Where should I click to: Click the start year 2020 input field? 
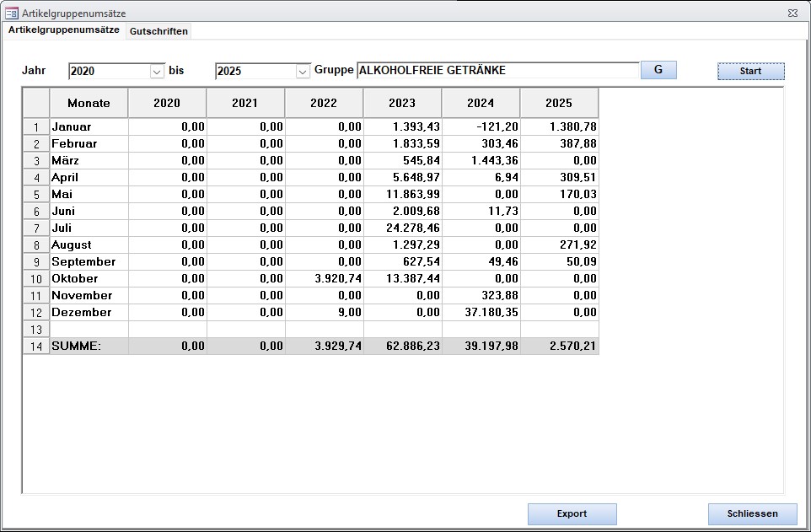tap(109, 72)
